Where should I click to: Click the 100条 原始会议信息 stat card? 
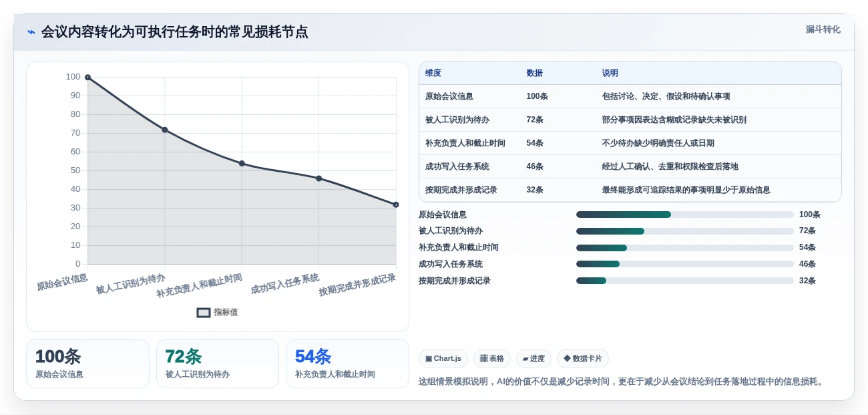[87, 364]
